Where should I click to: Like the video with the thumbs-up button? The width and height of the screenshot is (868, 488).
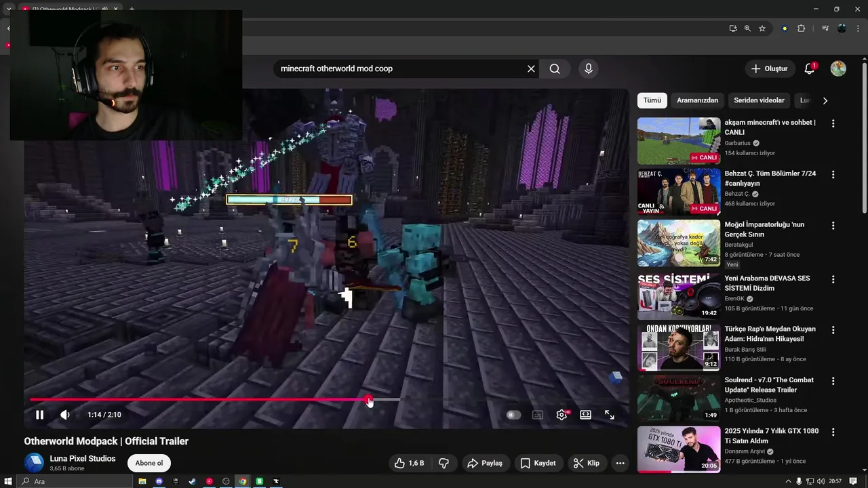(x=410, y=463)
